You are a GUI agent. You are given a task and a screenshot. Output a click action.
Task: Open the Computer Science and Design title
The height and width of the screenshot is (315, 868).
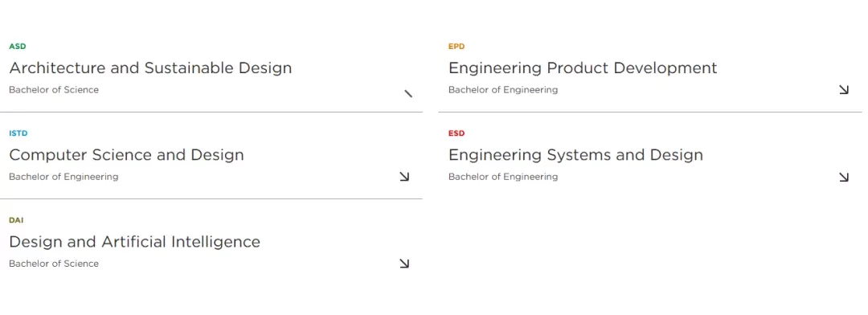point(127,155)
